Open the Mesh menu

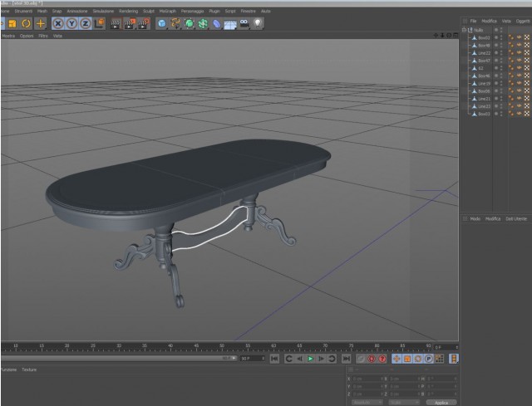click(42, 11)
